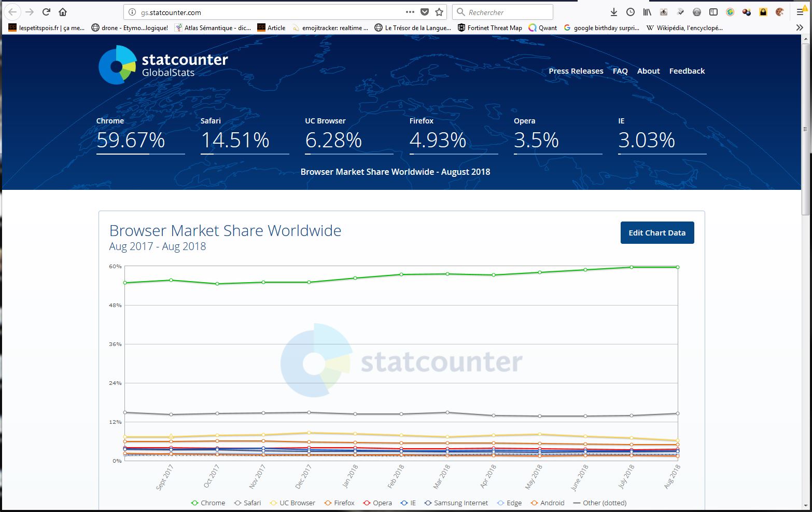Image resolution: width=812 pixels, height=512 pixels.
Task: Toggle Safari series in chart legend
Action: pos(247,503)
